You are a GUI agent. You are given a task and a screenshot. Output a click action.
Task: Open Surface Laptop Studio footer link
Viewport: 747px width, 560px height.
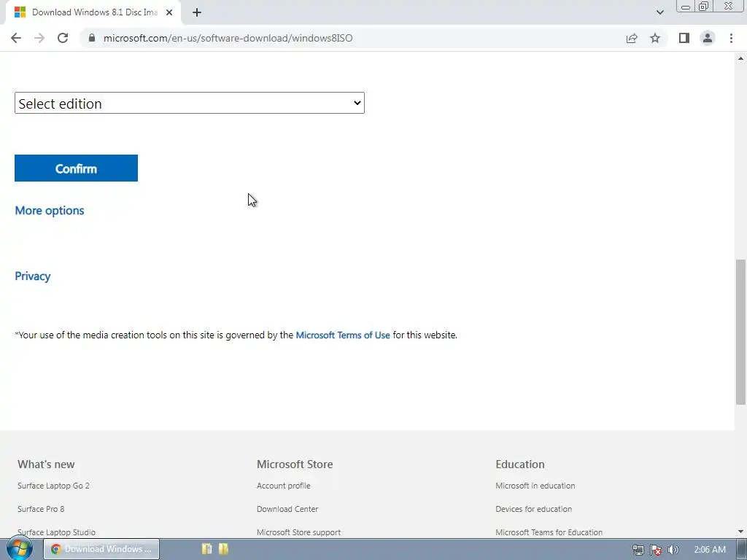pyautogui.click(x=57, y=532)
